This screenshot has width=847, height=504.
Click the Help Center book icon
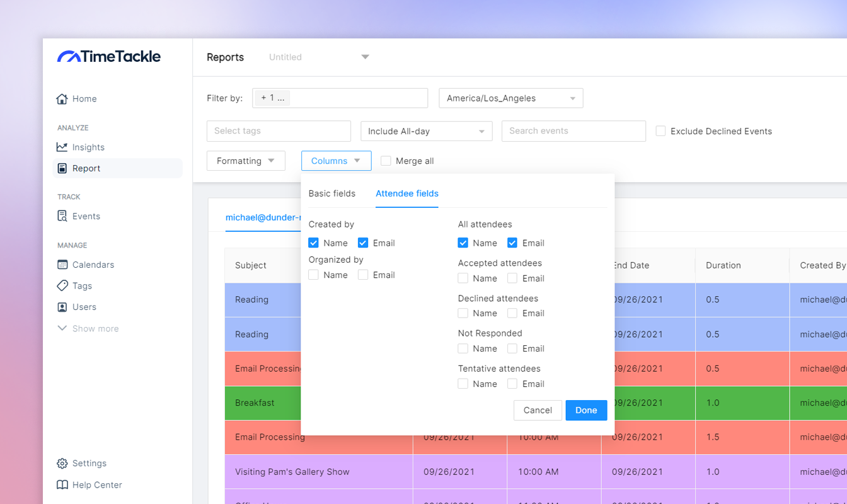[62, 484]
